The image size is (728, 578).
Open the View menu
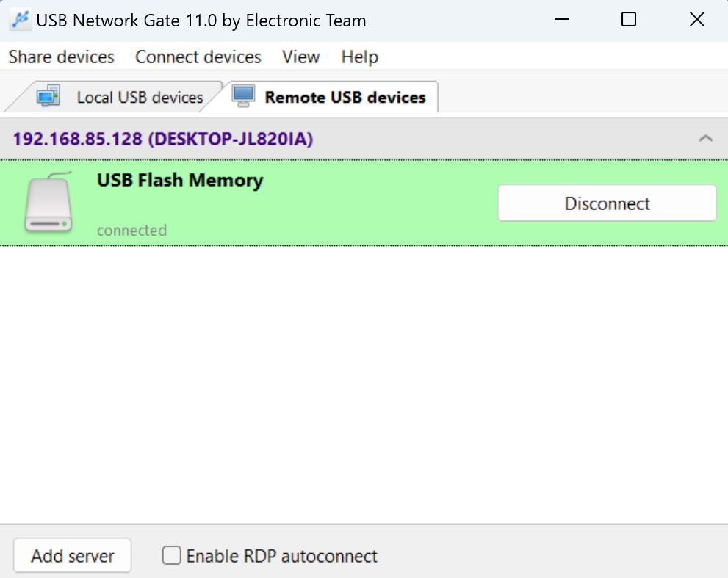[x=300, y=57]
